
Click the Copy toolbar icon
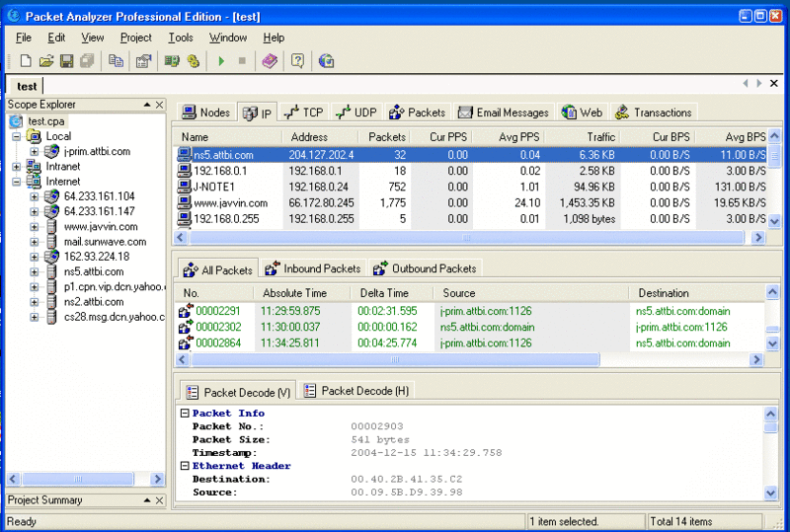tap(116, 61)
